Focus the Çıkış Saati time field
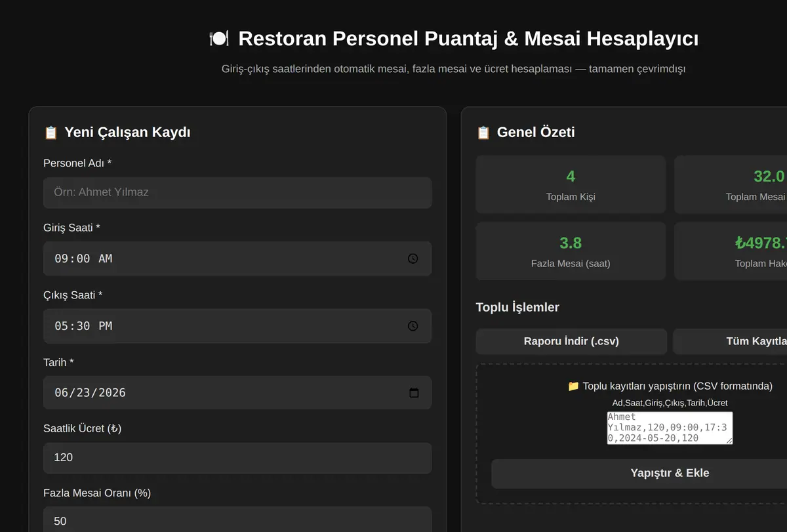The width and height of the screenshot is (787, 532). [x=237, y=326]
